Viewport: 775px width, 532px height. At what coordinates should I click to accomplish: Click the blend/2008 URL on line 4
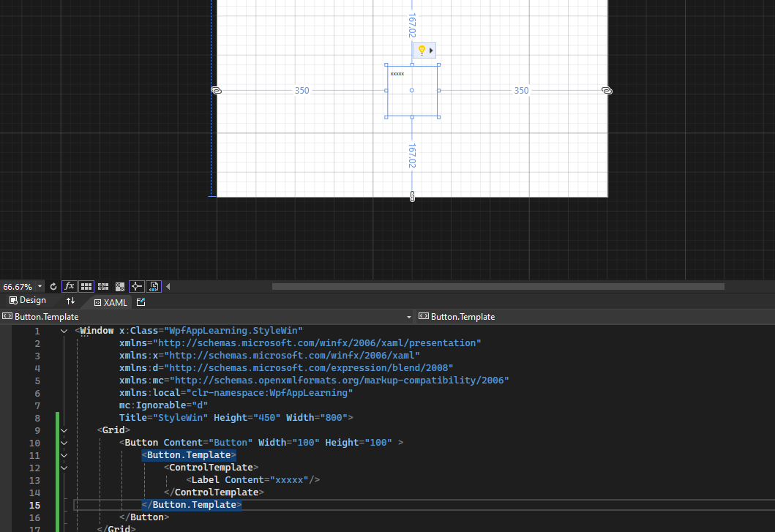[x=309, y=367]
